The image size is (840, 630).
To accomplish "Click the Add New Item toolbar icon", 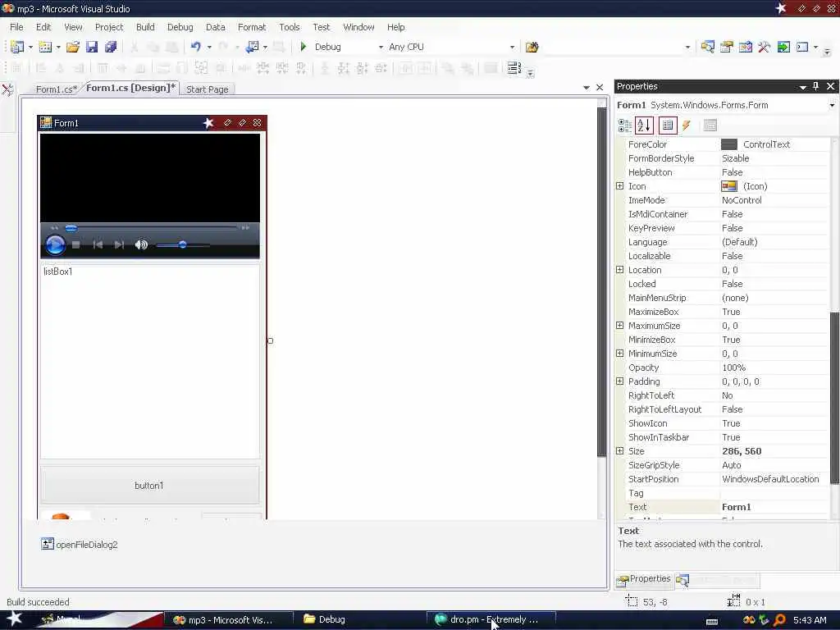I will pyautogui.click(x=46, y=47).
